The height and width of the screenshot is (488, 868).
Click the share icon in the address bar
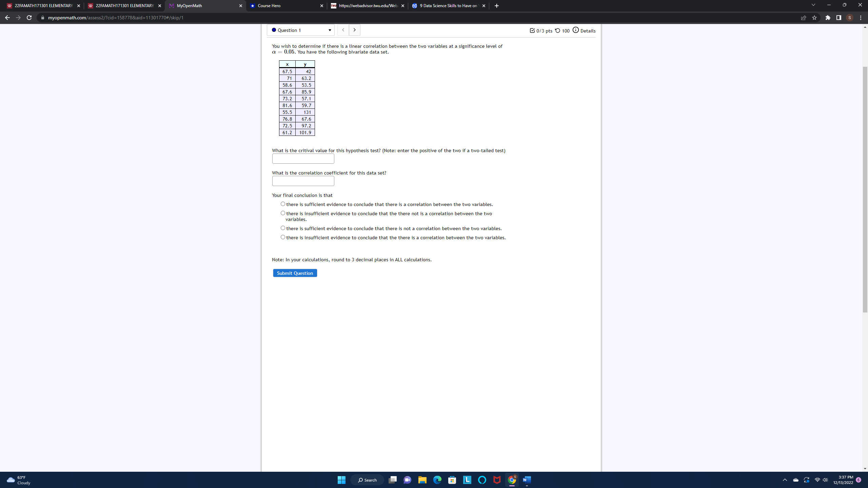pos(804,18)
